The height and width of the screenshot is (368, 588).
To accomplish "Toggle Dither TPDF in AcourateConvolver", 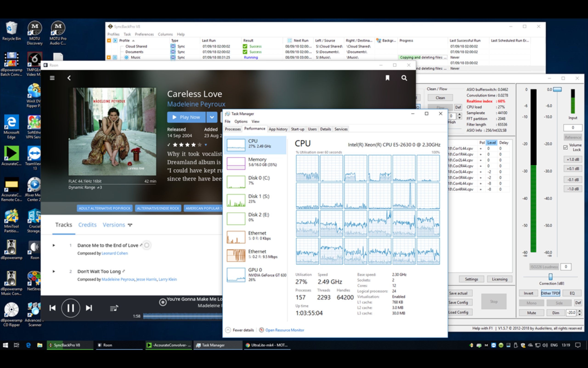I will click(550, 293).
